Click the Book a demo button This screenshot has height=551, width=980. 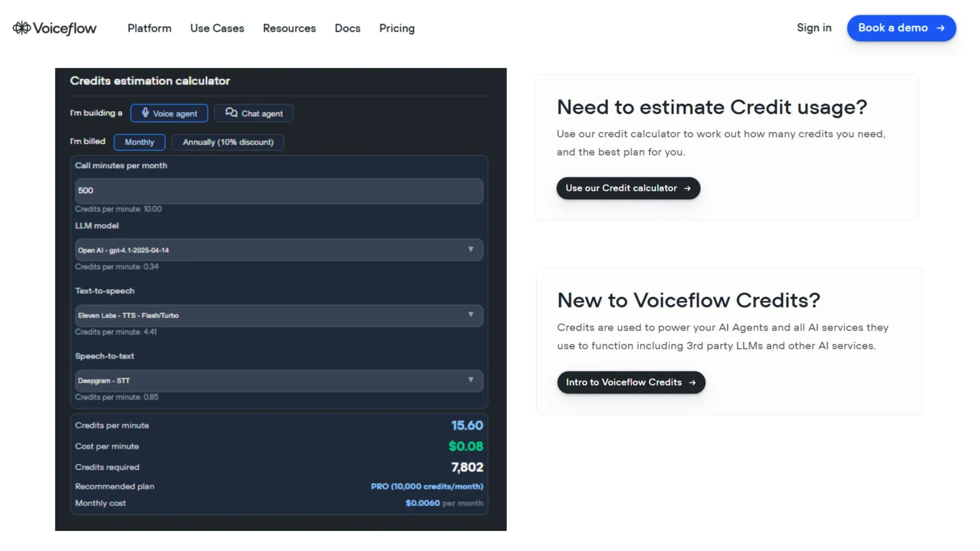click(901, 28)
